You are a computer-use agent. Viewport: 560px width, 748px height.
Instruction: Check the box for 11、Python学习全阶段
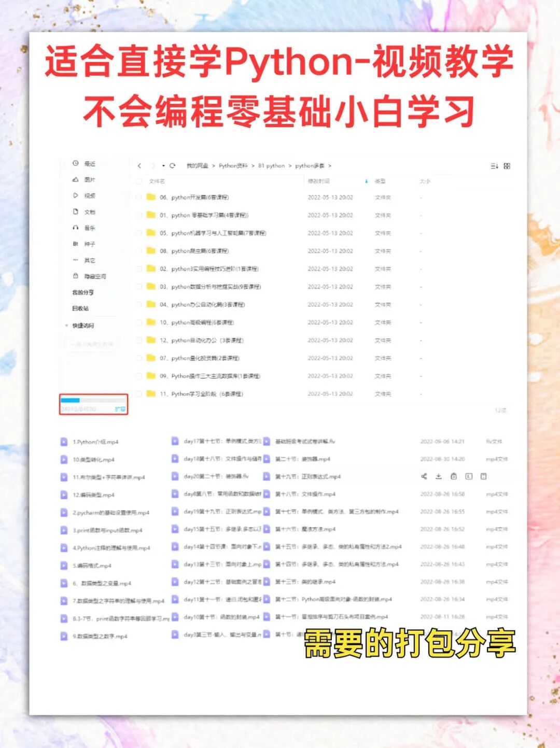(x=138, y=393)
